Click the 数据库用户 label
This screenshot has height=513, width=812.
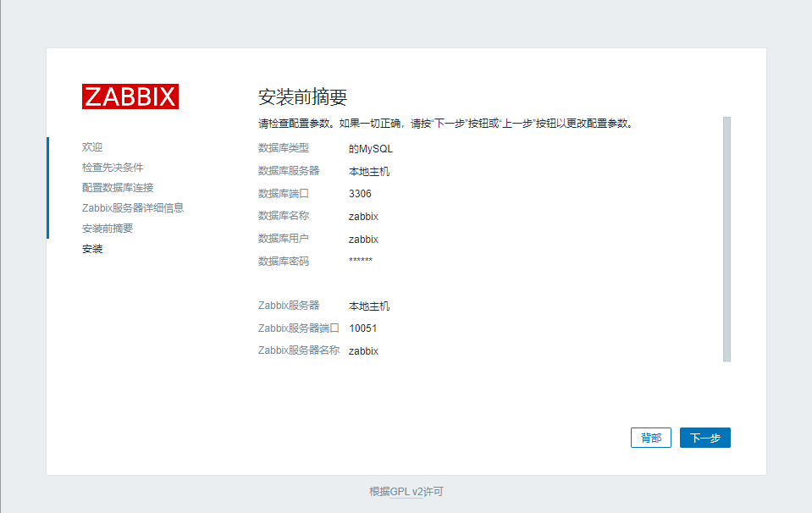284,239
